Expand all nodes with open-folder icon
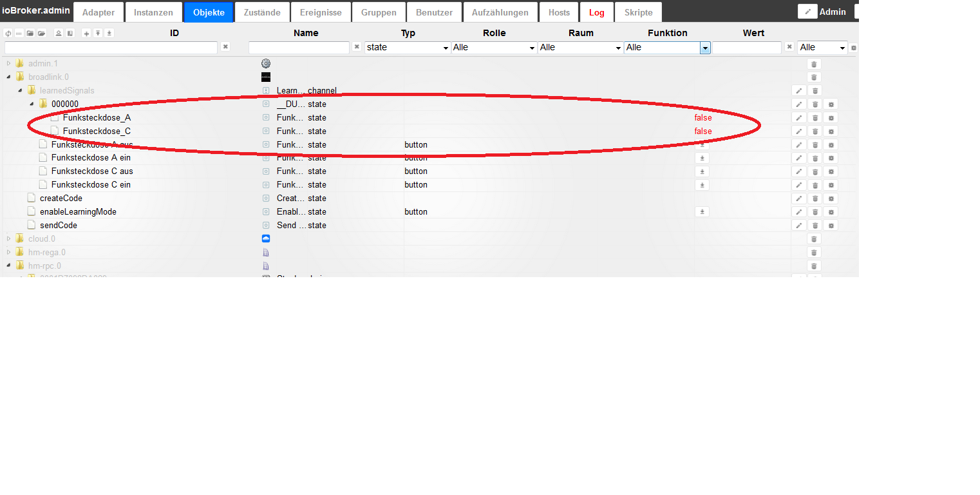This screenshot has width=980, height=495. click(42, 33)
